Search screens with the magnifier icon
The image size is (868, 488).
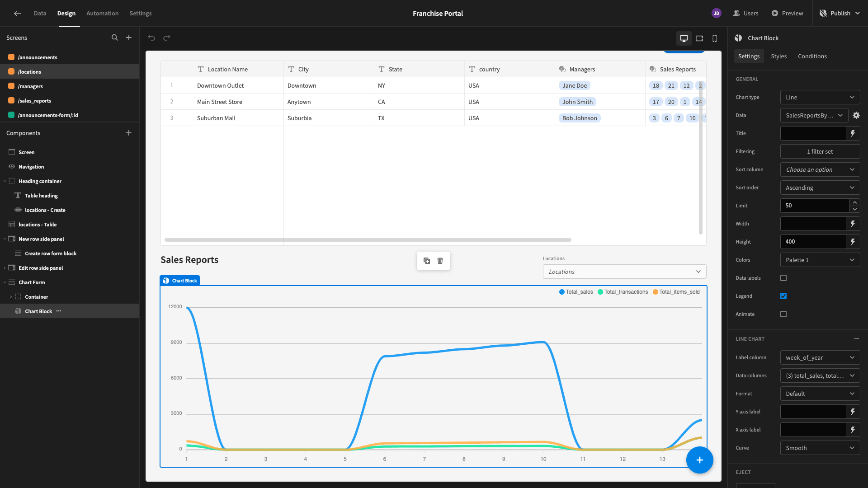[115, 38]
